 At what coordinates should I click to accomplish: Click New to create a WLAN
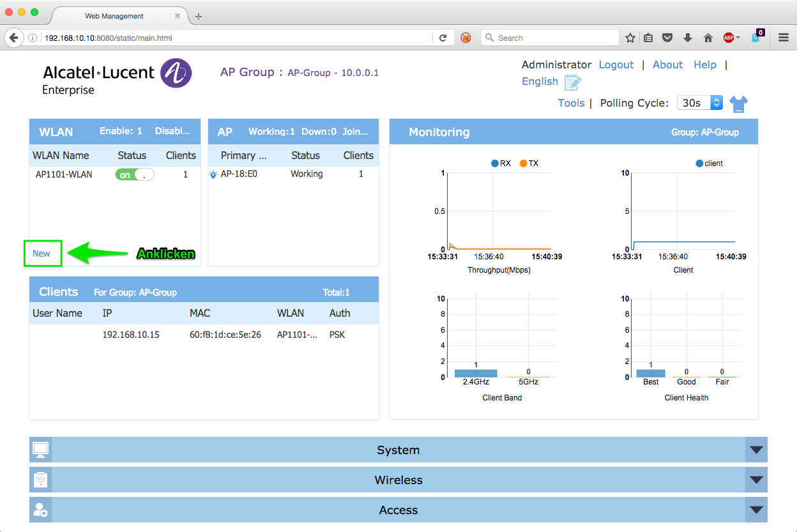tap(42, 254)
